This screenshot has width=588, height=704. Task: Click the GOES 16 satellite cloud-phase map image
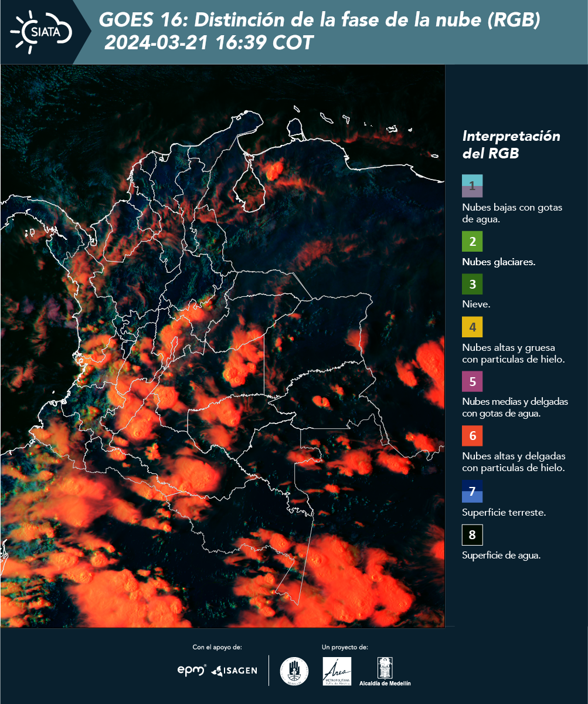point(223,346)
